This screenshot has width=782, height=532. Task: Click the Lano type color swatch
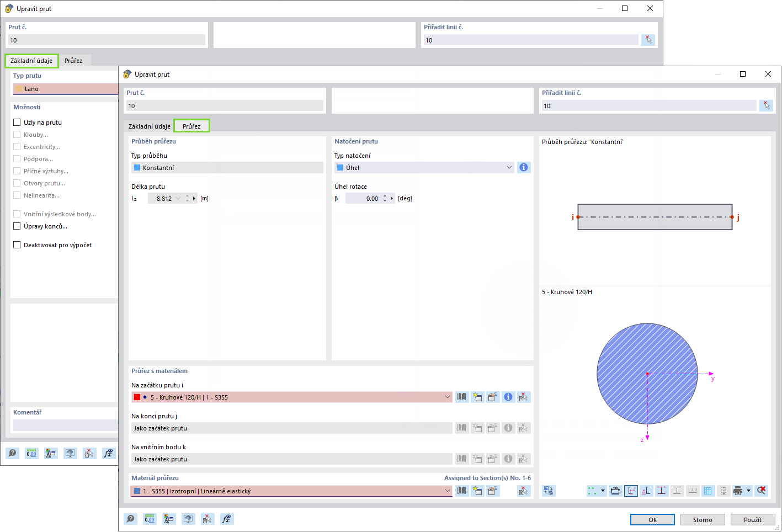pos(19,88)
